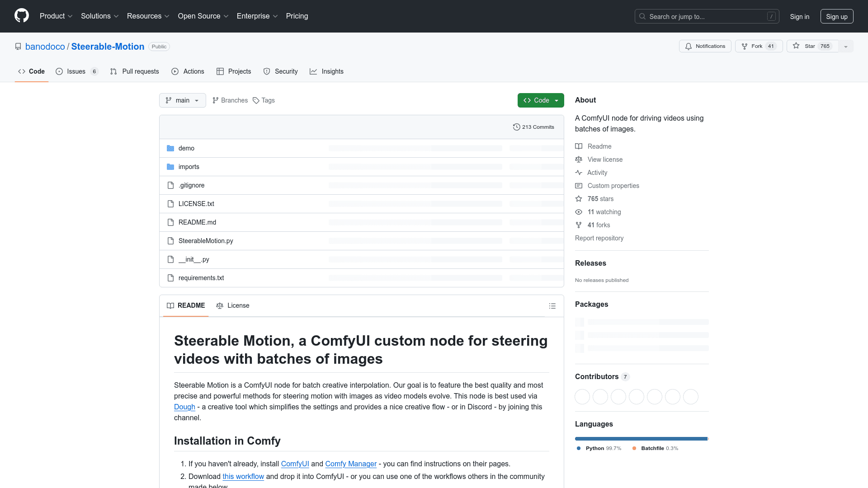This screenshot has height=488, width=868.
Task: Click the Fork icon button
Action: click(x=745, y=46)
